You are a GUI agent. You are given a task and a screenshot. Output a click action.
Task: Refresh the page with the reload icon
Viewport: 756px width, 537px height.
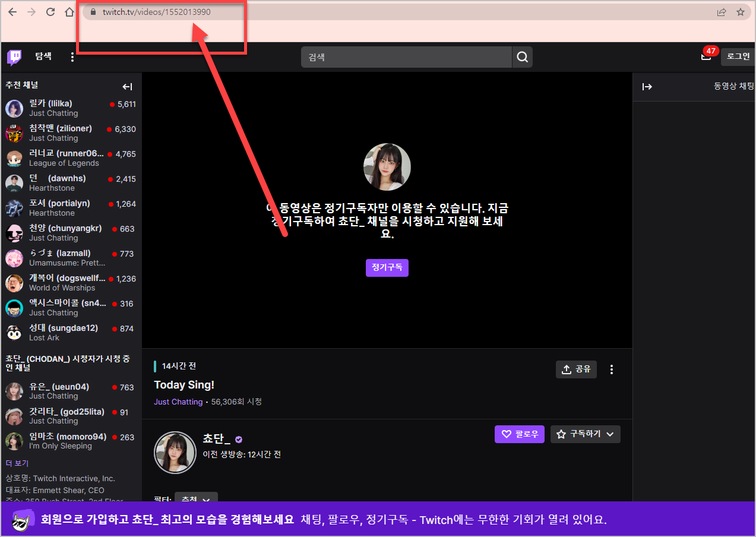[x=50, y=11]
